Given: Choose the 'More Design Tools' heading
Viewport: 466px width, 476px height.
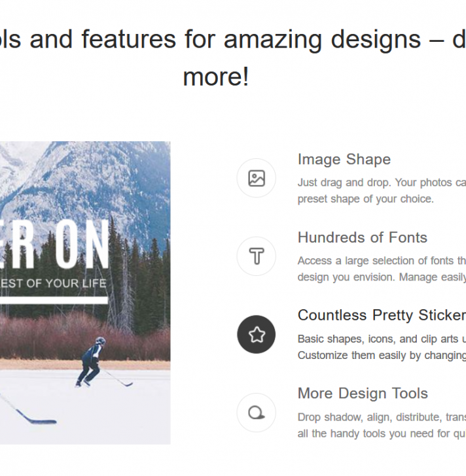Looking at the screenshot, I should coord(363,394).
